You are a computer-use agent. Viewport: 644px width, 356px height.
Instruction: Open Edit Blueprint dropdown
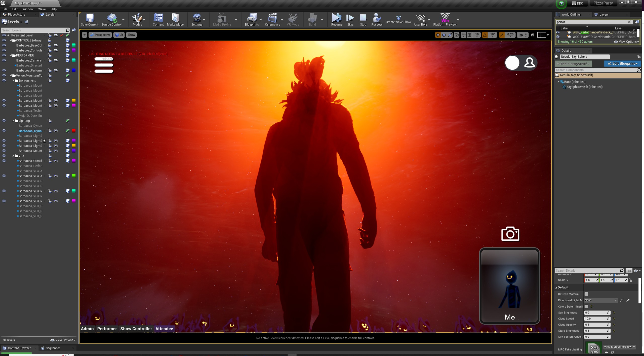tap(622, 64)
